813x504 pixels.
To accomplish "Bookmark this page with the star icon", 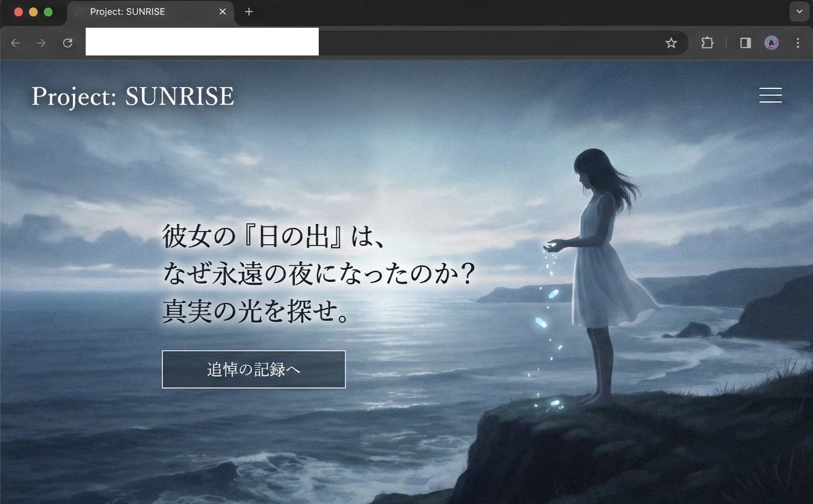I will click(671, 43).
